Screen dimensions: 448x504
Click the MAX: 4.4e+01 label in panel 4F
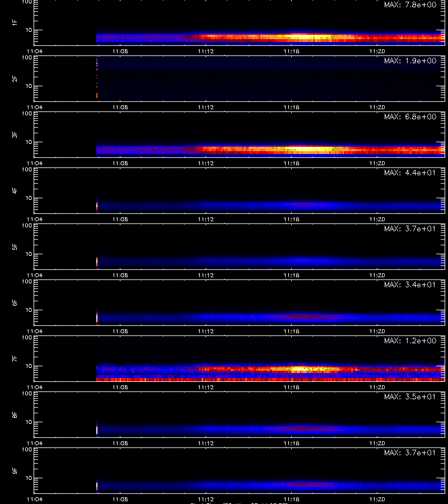pos(410,172)
